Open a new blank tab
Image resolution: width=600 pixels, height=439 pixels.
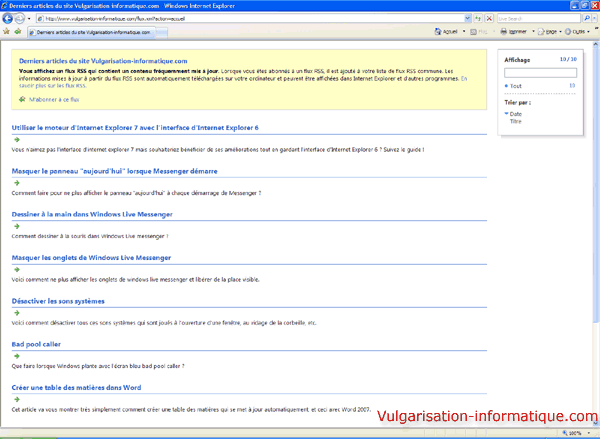[161, 33]
